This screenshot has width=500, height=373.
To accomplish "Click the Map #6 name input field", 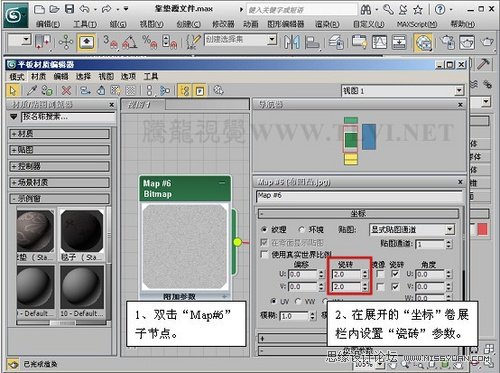I will point(359,196).
